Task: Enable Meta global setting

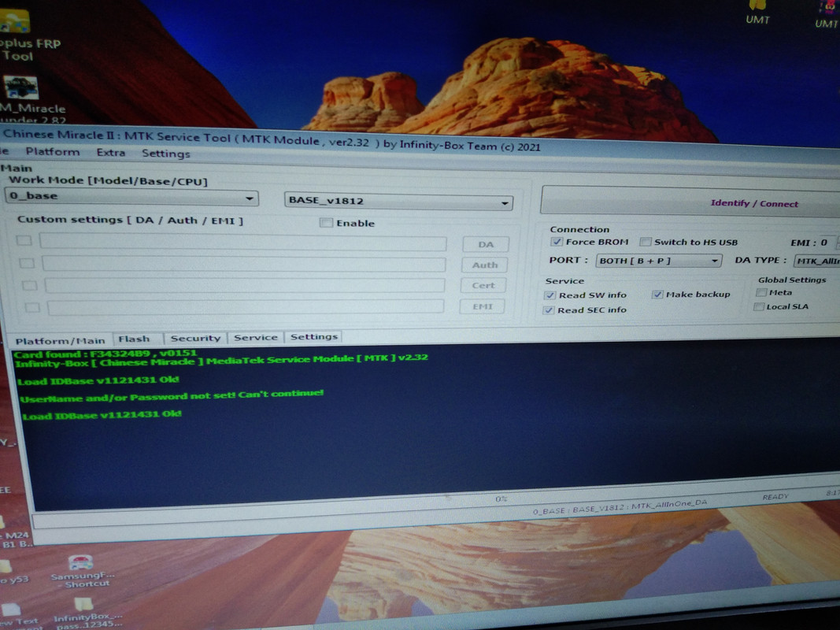Action: (760, 292)
